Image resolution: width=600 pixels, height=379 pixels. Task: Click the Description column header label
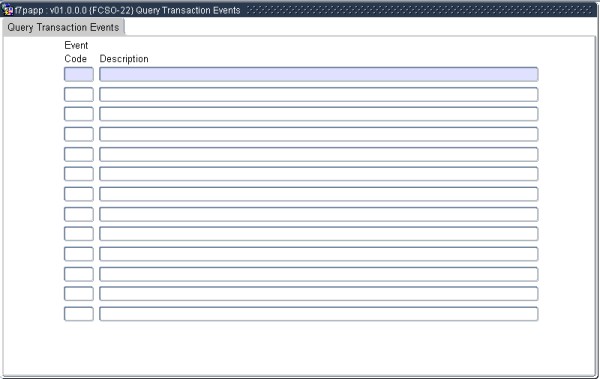124,59
